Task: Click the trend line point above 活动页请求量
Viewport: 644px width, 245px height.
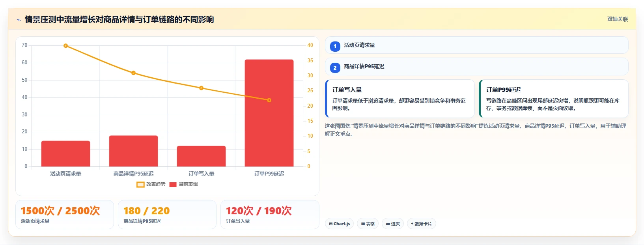Action: 65,46
